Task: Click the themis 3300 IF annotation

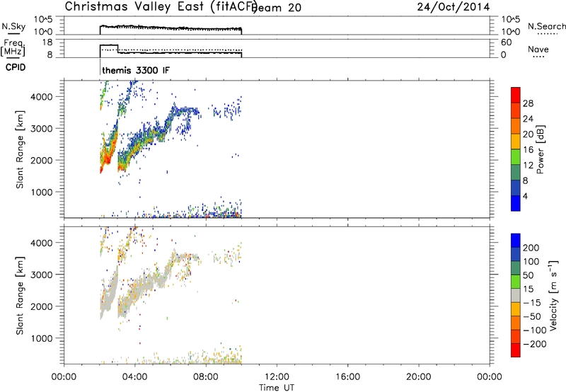Action: click(136, 70)
